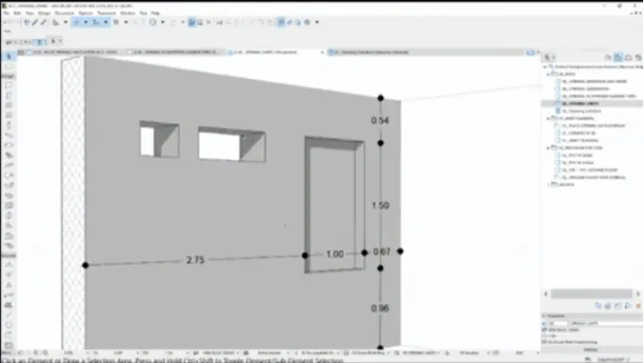Select the 04_Opening Selection view in the Navigator
The height and width of the screenshot is (363, 644).
click(581, 111)
